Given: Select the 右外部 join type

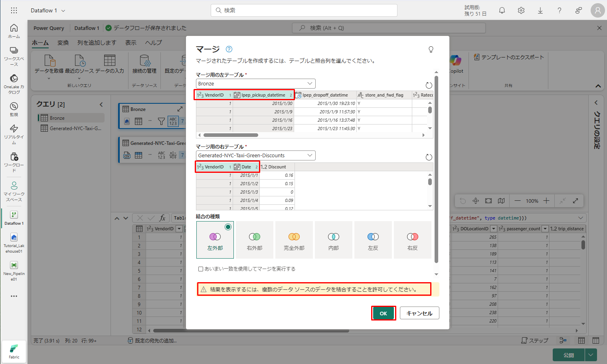Looking at the screenshot, I should click(x=255, y=240).
